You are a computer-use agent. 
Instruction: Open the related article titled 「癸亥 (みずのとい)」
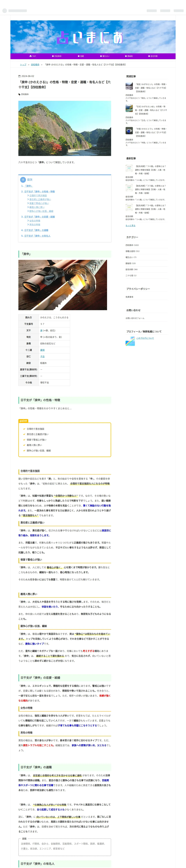pyautogui.click(x=151, y=88)
